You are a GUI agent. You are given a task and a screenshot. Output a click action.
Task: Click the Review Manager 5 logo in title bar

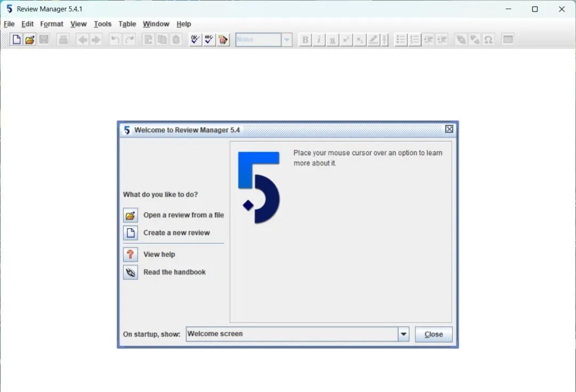(9, 9)
